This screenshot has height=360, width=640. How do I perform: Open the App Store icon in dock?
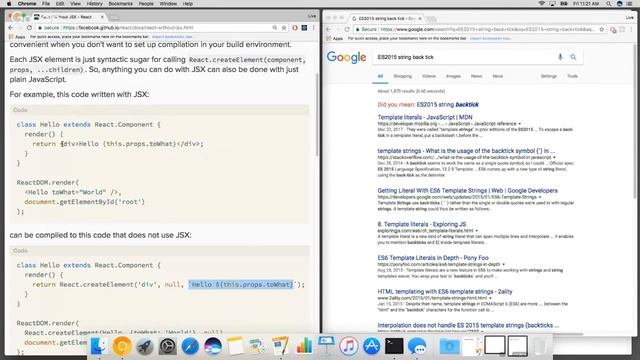371,346
